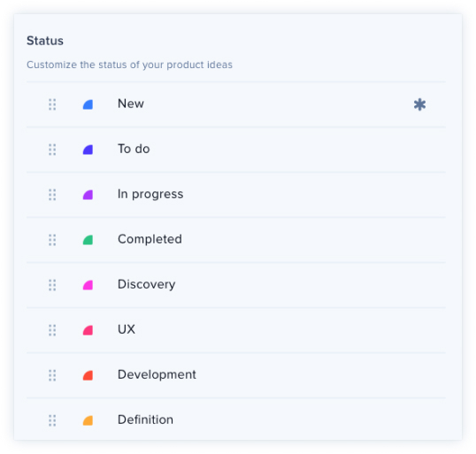Select the In progress status name
The image size is (476, 454).
pyautogui.click(x=150, y=195)
